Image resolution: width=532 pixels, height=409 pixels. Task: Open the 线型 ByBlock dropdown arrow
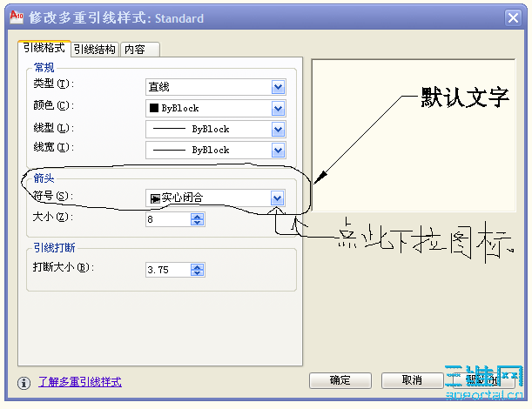tap(279, 129)
